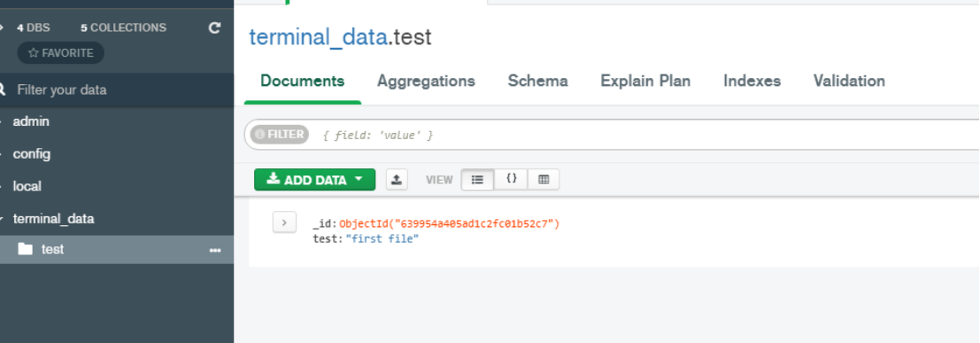Switch to JSON braces view icon

coord(512,180)
